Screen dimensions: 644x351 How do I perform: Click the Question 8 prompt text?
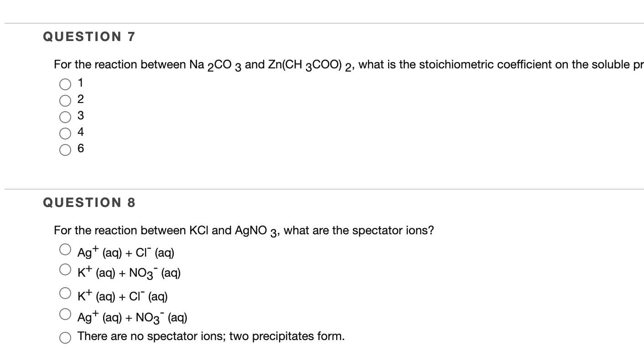244,230
